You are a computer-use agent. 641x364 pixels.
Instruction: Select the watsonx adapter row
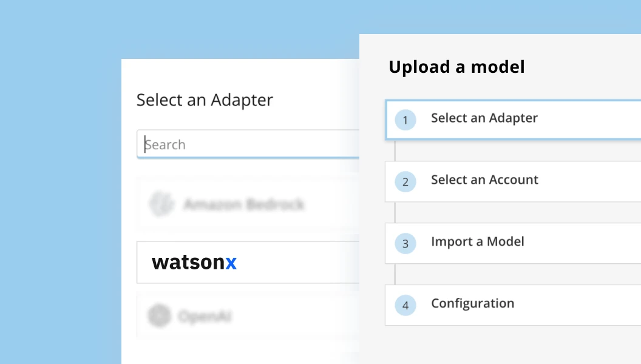243,262
